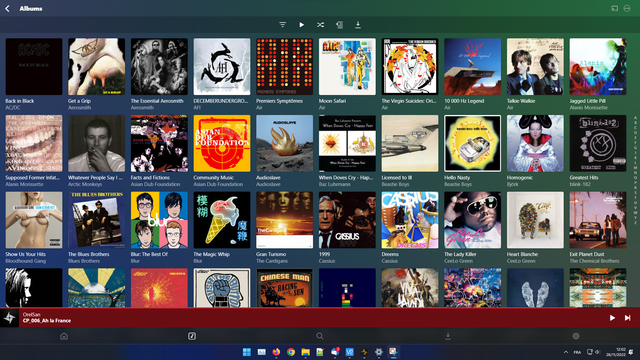640x360 pixels.
Task: Open the Downloads tab
Action: click(448, 336)
